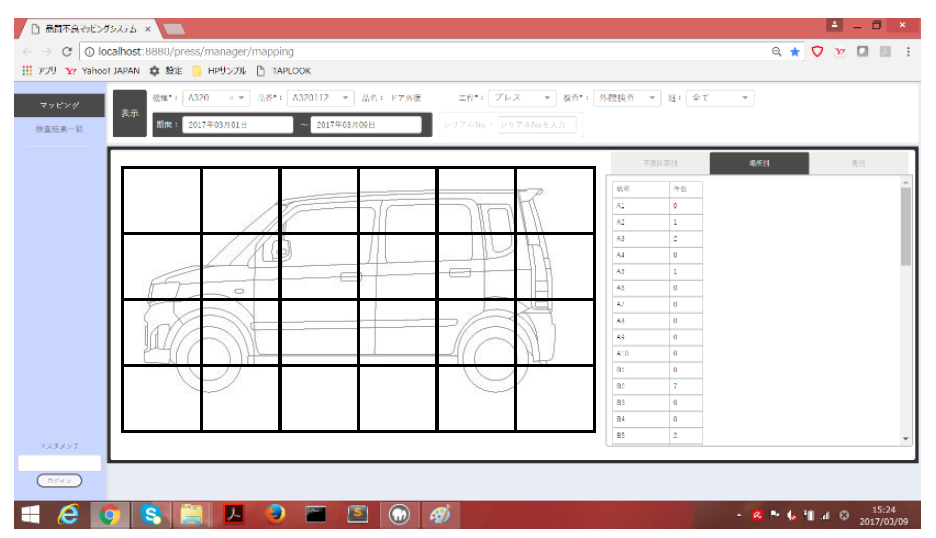The height and width of the screenshot is (538, 936).
Task: Select マッピング in the left sidebar
Action: [x=60, y=105]
